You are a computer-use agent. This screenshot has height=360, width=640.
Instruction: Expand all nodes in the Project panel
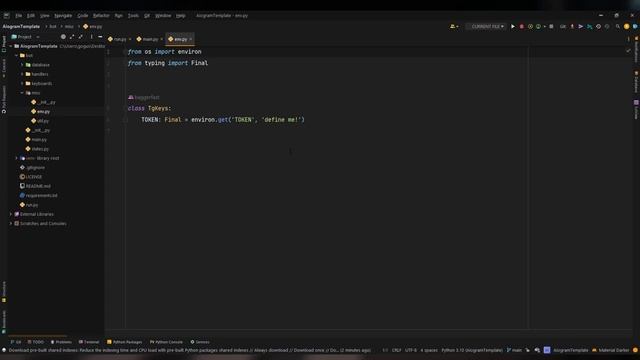[72, 37]
